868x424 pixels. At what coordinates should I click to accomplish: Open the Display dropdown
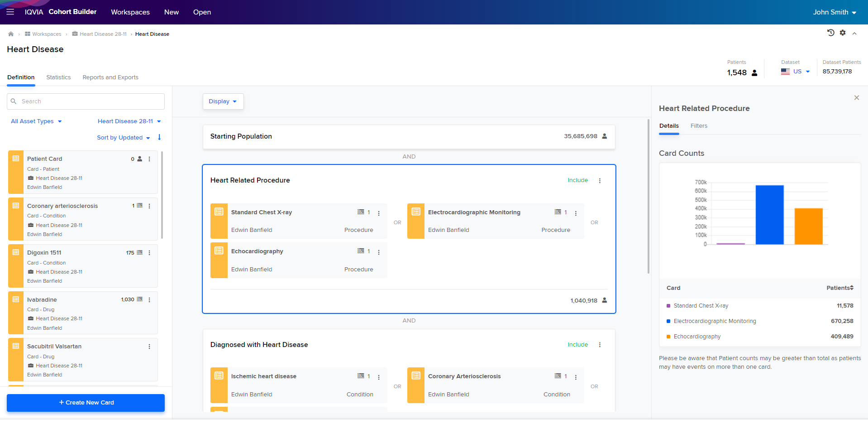[x=223, y=101]
